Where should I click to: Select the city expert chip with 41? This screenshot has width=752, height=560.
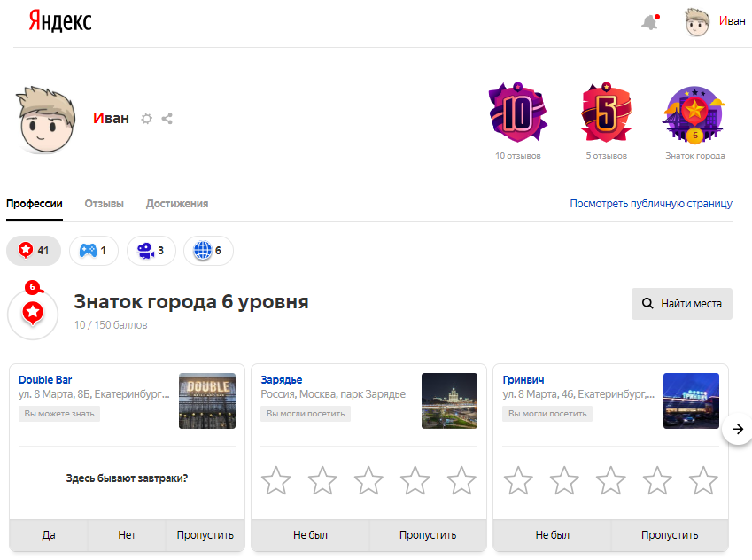point(34,251)
